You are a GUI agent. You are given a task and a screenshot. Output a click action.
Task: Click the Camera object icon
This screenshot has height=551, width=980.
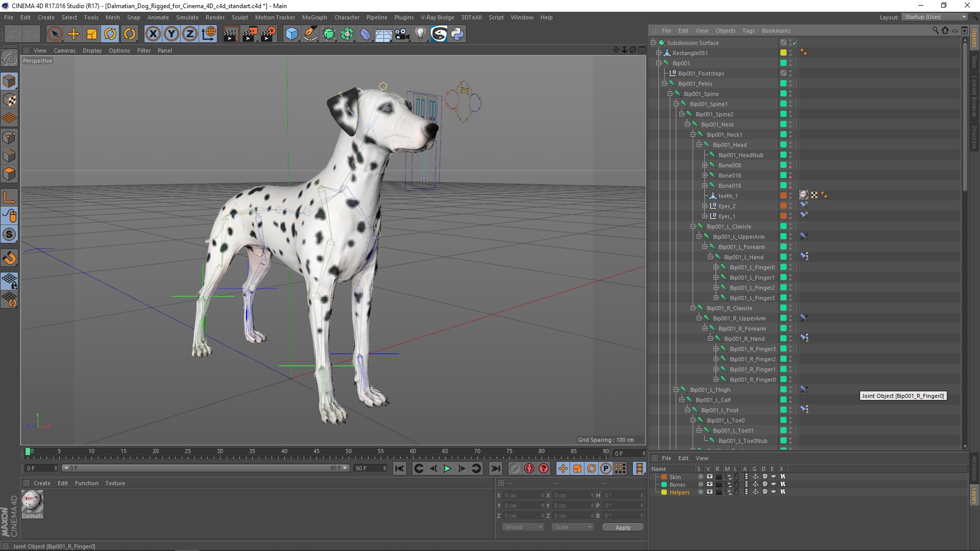point(402,34)
